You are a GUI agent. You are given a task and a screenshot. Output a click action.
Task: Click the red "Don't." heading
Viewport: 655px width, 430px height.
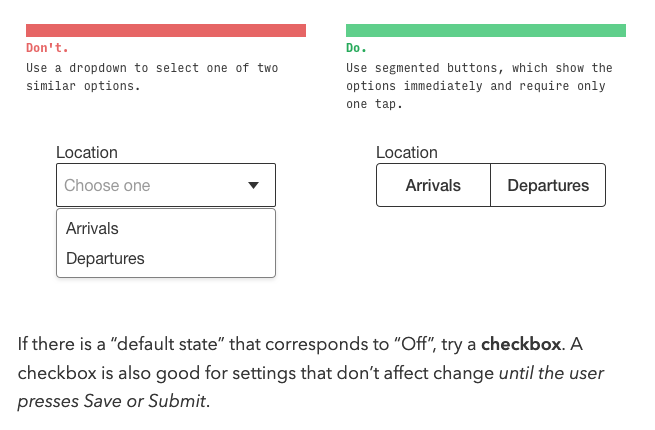47,48
